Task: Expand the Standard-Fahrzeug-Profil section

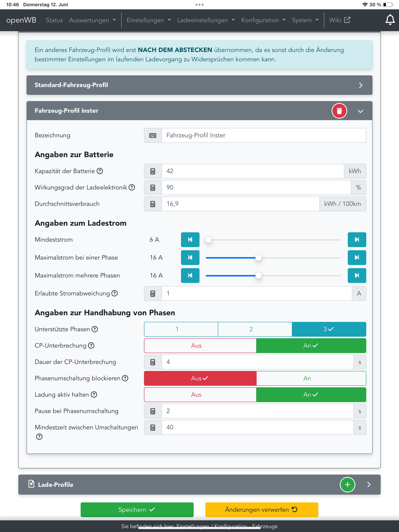Action: click(x=360, y=85)
